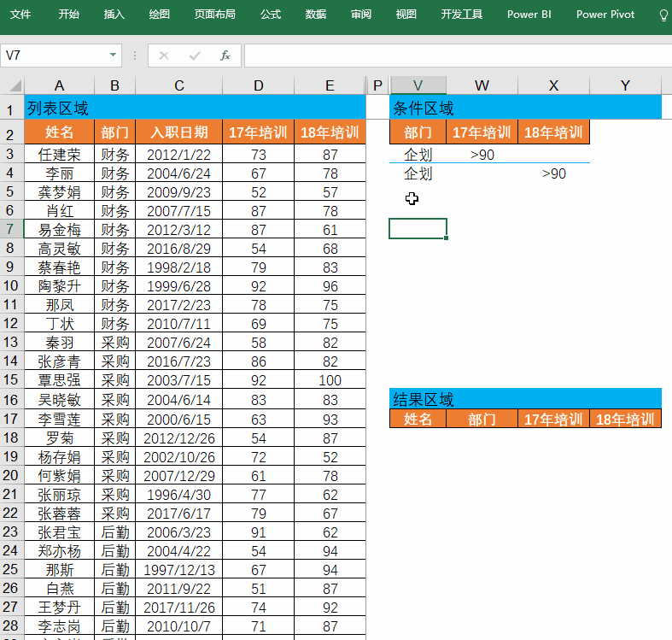Screen dimensions: 672x640
Task: Click the date cell 1997/12/13
Action: tap(179, 570)
